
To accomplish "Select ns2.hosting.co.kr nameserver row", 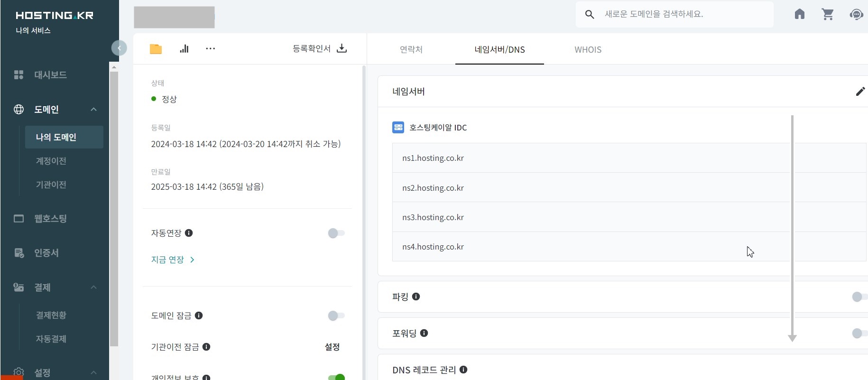I will (629, 188).
